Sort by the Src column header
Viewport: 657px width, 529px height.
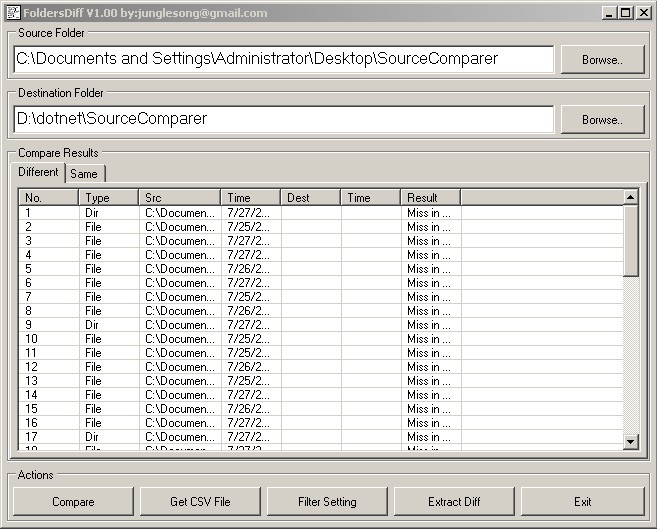point(180,197)
